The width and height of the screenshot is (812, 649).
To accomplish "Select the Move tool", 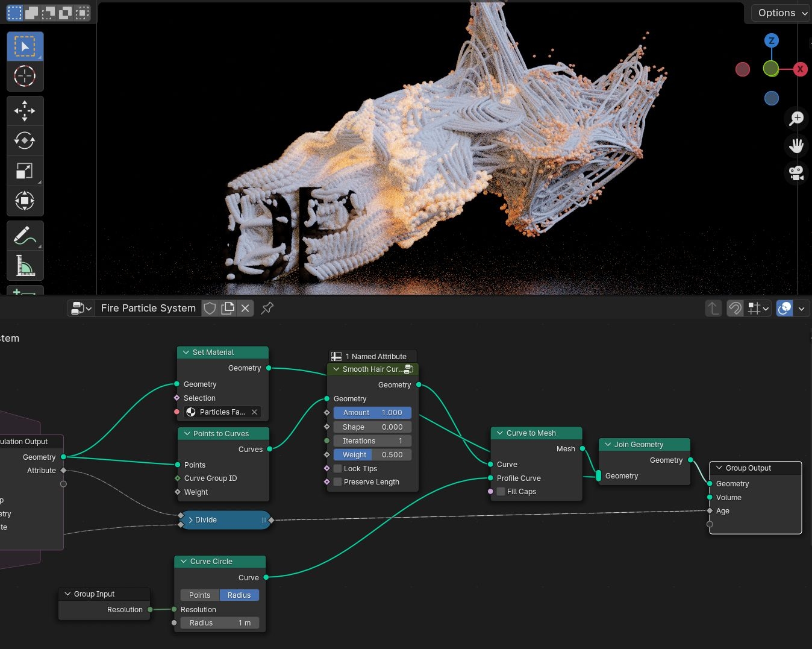I will [x=25, y=110].
